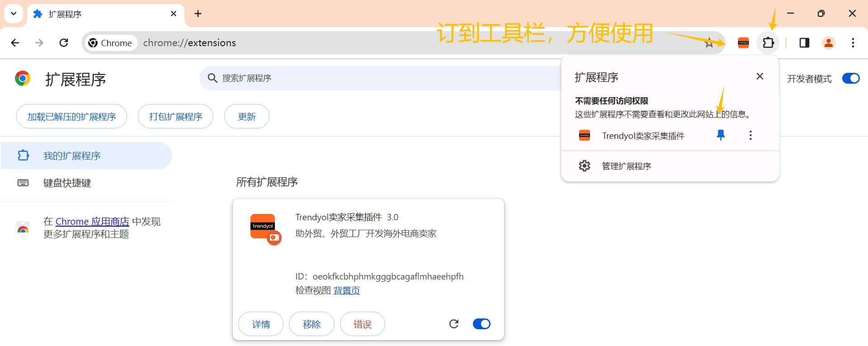Open the tab search dropdown arrow
The width and height of the screenshot is (868, 346).
14,14
